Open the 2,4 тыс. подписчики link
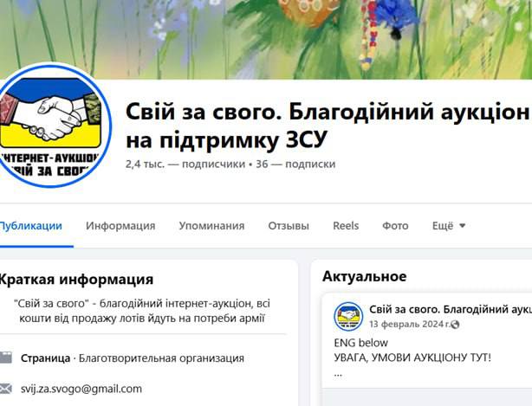The height and width of the screenshot is (406, 532). click(x=185, y=164)
